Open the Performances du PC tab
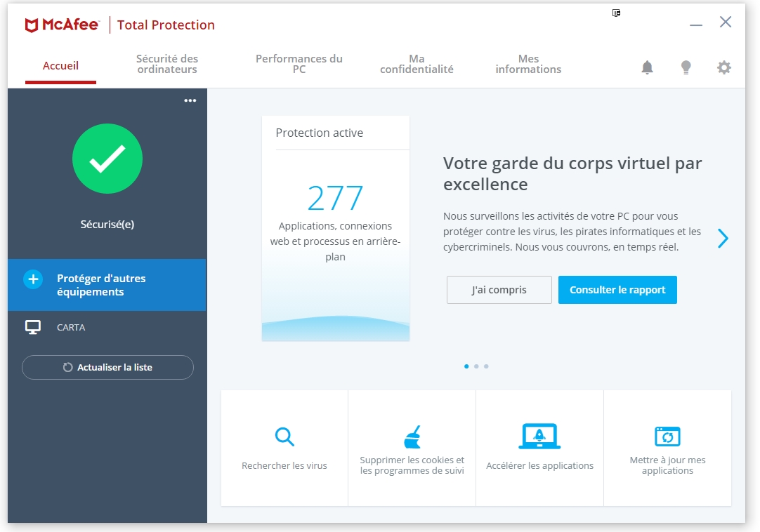760x532 pixels. 299,64
